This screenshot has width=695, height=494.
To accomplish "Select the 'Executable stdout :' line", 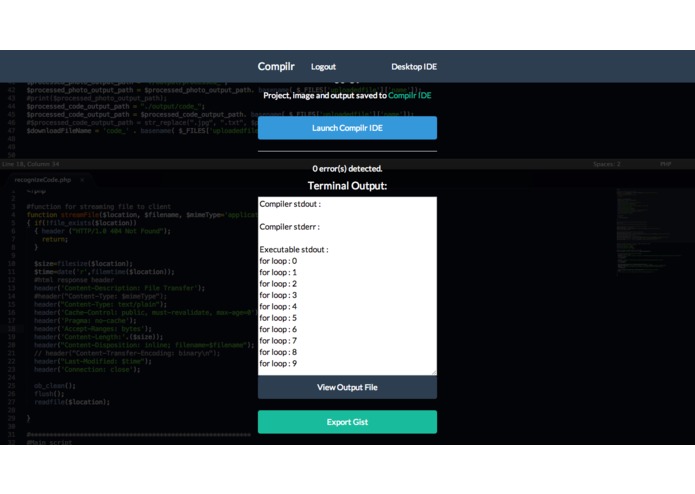I will pyautogui.click(x=294, y=249).
